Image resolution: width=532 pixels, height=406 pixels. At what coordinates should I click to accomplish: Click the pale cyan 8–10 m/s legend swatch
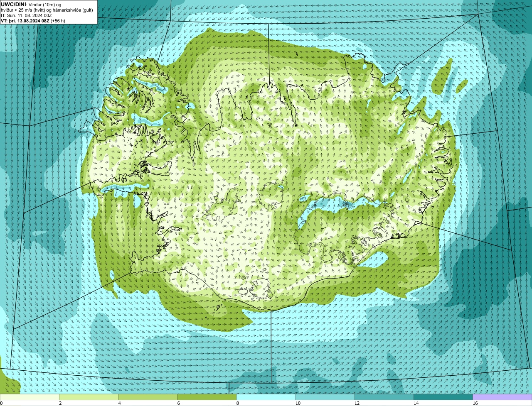(266, 397)
